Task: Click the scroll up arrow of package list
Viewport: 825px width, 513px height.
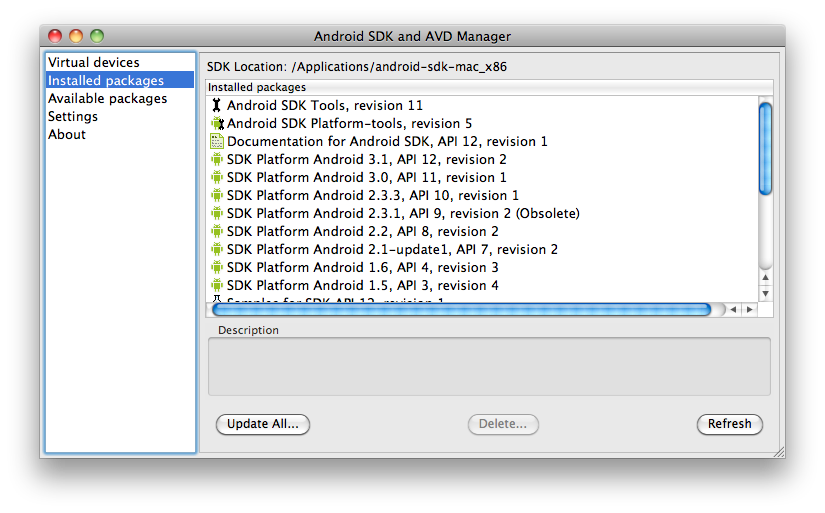Action: [766, 277]
